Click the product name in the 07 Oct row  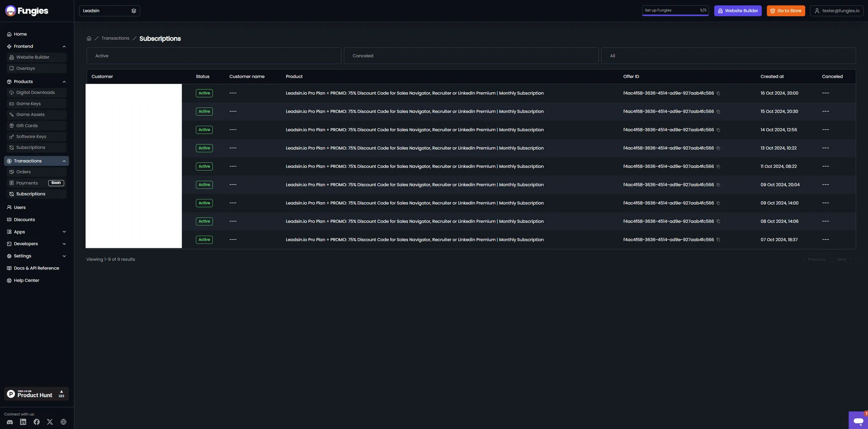click(415, 240)
